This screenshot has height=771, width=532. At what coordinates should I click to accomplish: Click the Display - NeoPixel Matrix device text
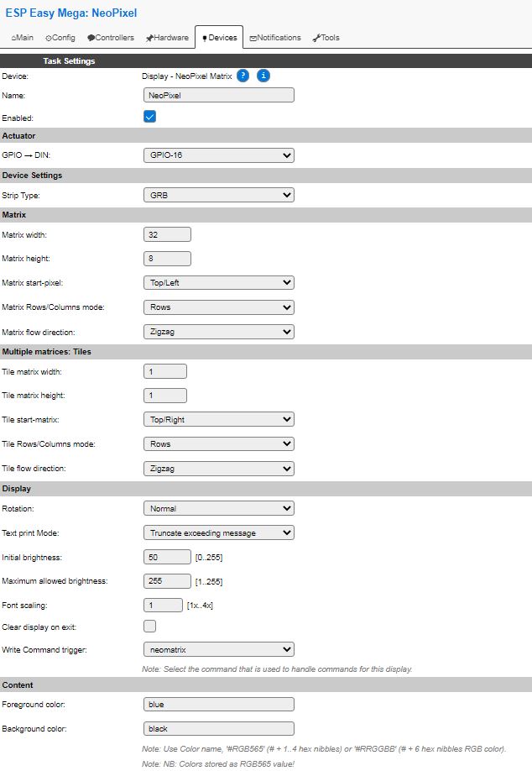pyautogui.click(x=186, y=76)
